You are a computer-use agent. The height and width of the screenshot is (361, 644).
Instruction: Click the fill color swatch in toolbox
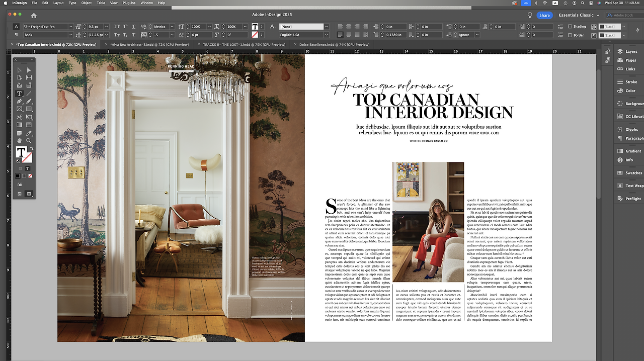click(21, 152)
